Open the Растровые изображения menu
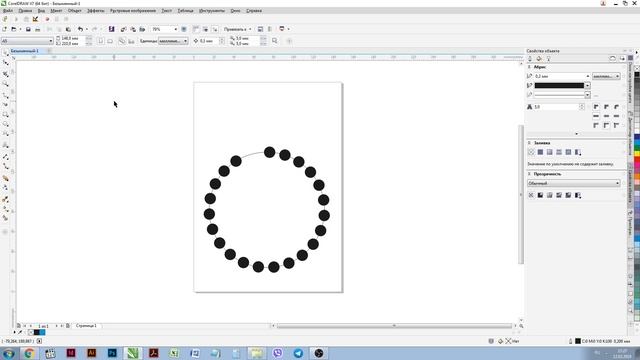This screenshot has height=360, width=640. click(133, 11)
